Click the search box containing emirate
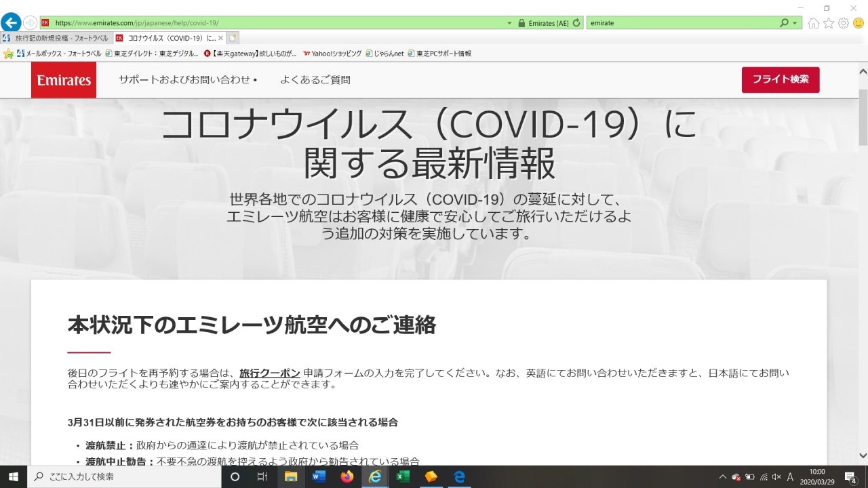Image resolution: width=868 pixels, height=488 pixels. tap(682, 23)
